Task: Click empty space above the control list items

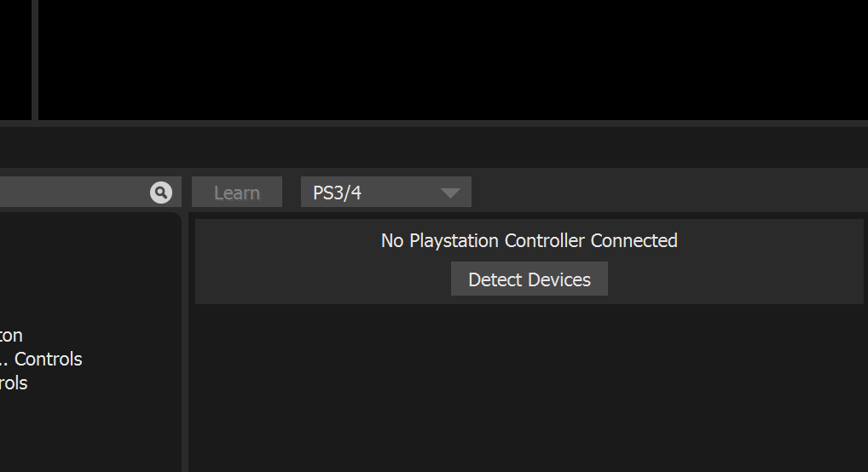Action: coord(89,266)
